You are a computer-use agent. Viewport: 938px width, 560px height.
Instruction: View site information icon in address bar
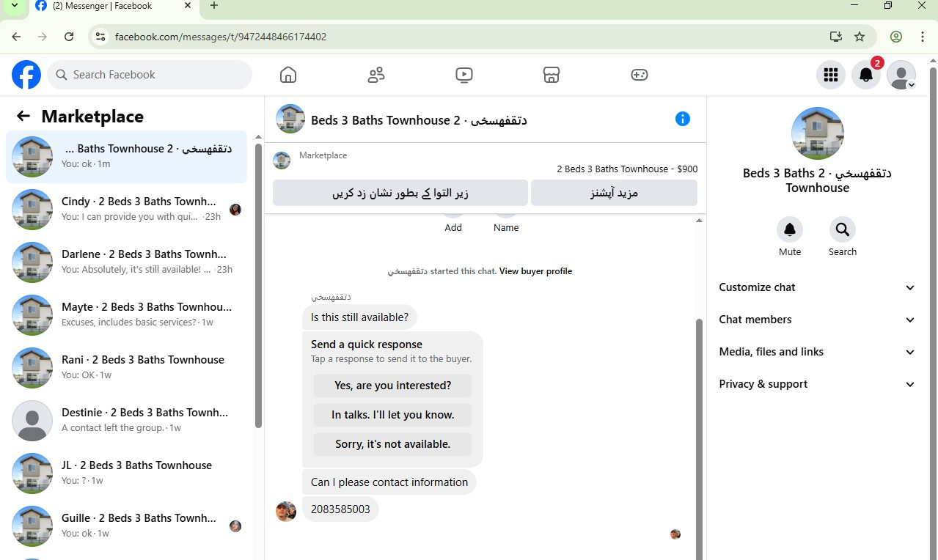pyautogui.click(x=100, y=37)
